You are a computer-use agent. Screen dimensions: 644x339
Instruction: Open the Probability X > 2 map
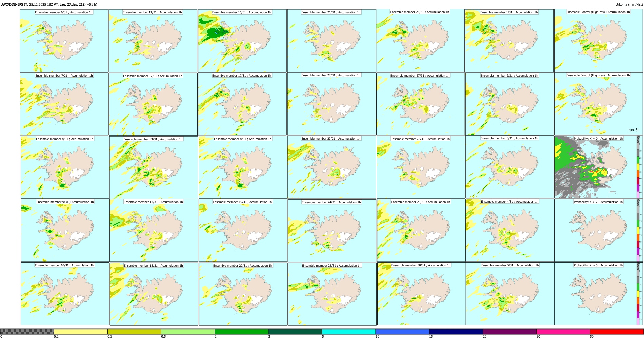pyautogui.click(x=595, y=230)
